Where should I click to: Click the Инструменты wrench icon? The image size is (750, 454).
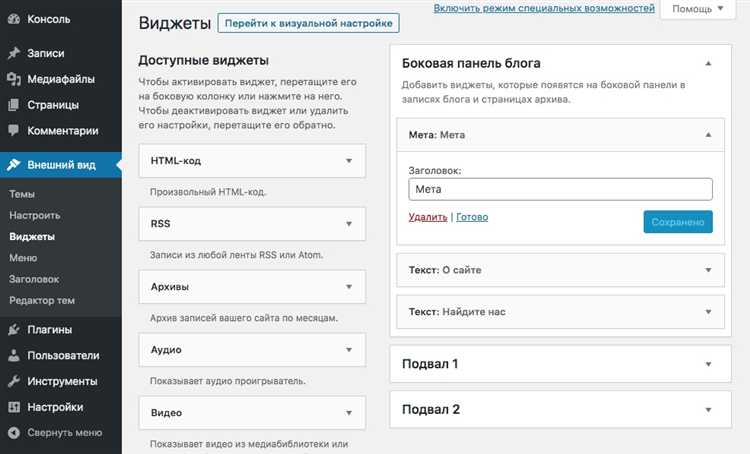pos(14,381)
